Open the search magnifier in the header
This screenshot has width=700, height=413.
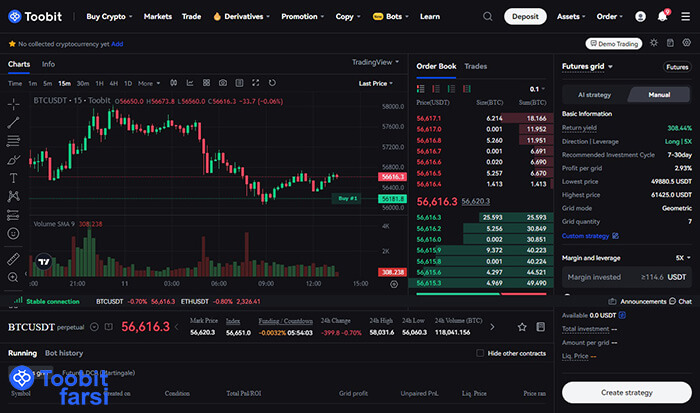click(x=487, y=17)
